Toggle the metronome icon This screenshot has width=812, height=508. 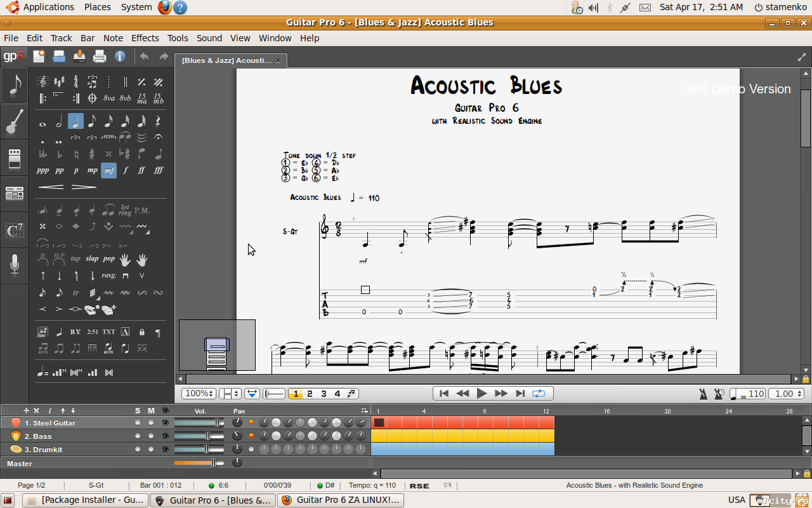coord(704,394)
